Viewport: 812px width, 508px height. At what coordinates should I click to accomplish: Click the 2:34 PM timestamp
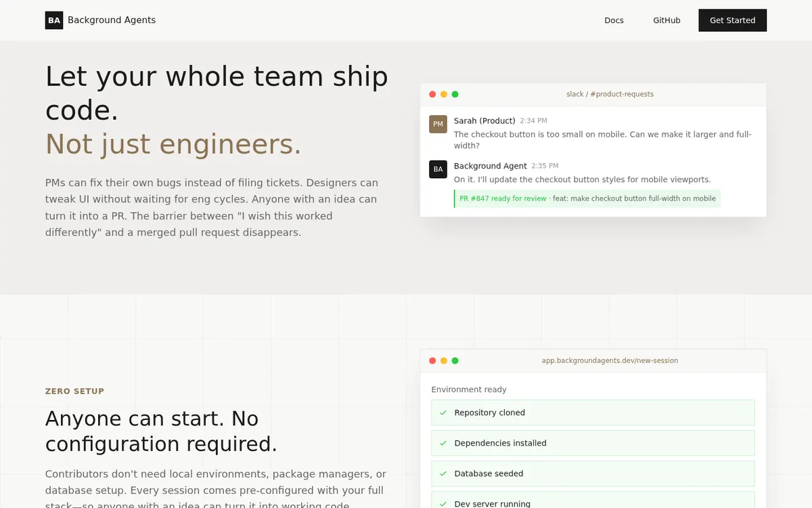(533, 121)
